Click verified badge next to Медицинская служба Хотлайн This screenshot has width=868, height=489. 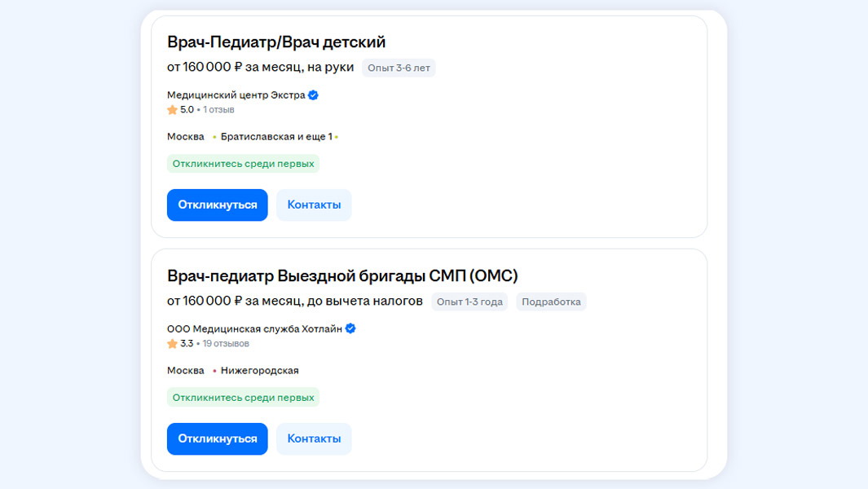(x=350, y=329)
